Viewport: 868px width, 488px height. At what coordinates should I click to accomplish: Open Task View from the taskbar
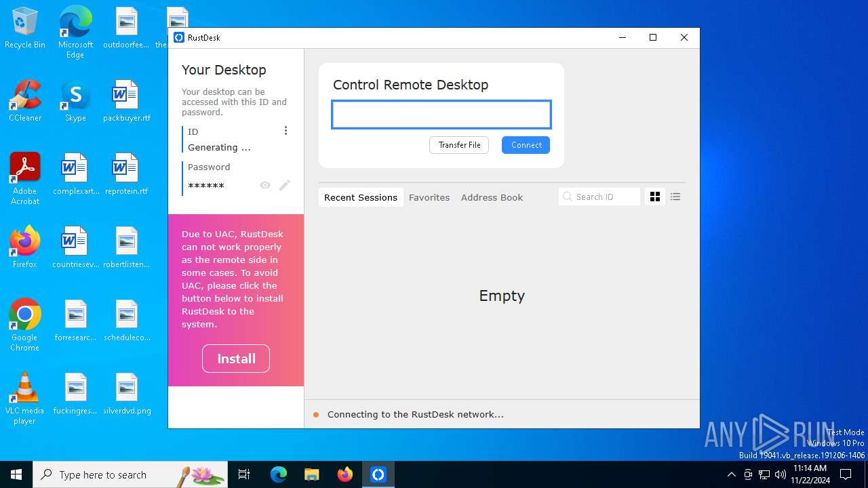[x=244, y=474]
